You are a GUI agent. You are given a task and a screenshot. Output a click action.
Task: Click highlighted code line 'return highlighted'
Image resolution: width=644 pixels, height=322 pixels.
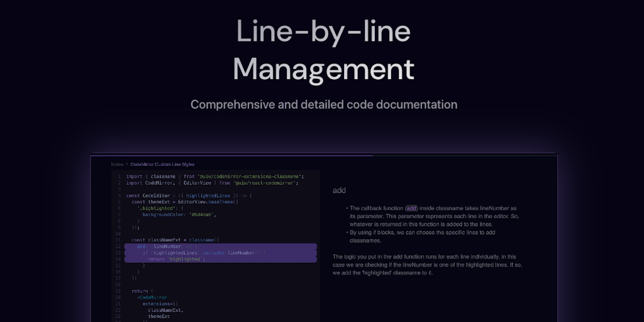176,259
